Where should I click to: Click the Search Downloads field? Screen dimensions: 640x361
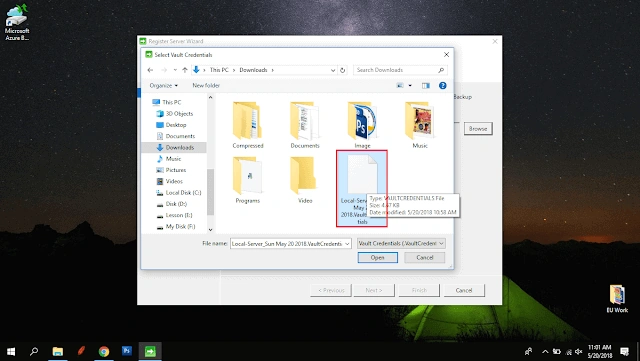pyautogui.click(x=395, y=70)
